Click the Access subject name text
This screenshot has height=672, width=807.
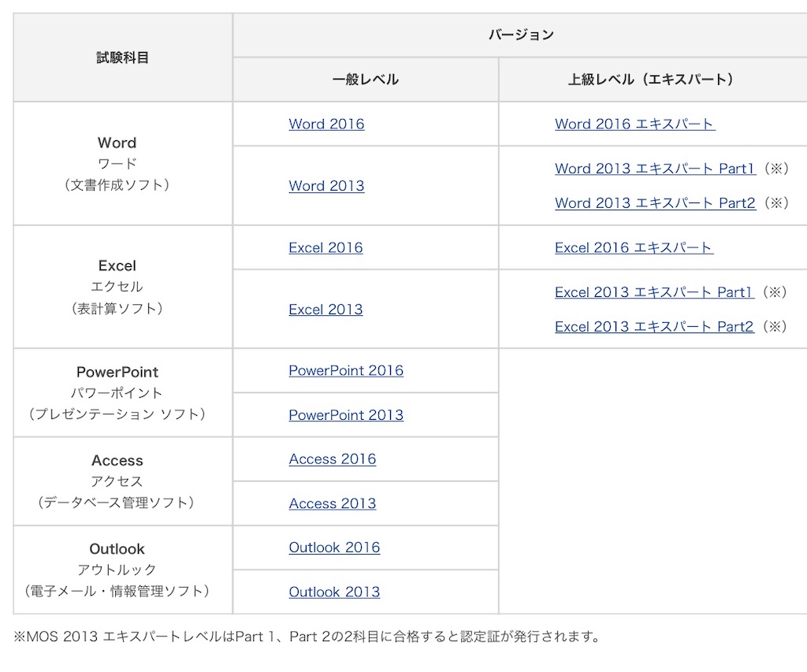(x=117, y=461)
